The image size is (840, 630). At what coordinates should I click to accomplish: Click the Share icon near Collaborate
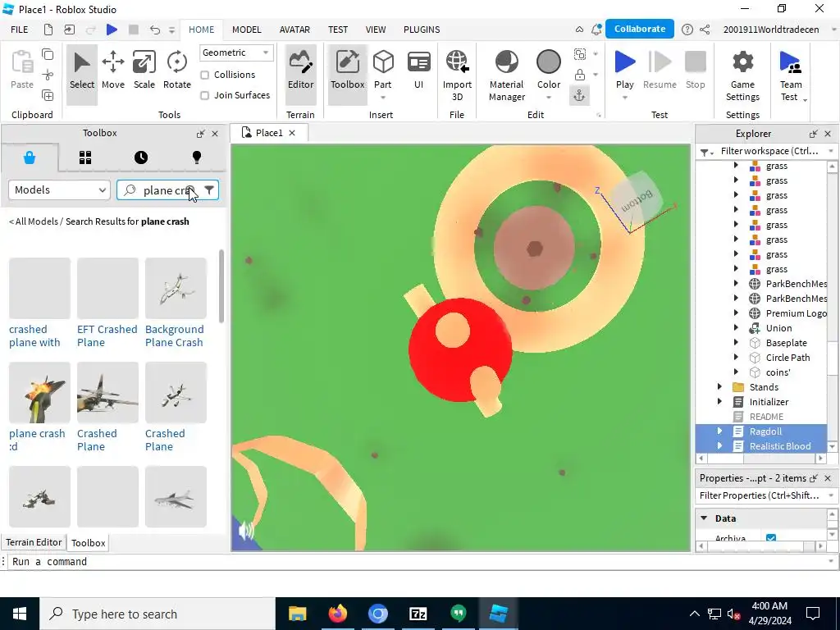[705, 30]
